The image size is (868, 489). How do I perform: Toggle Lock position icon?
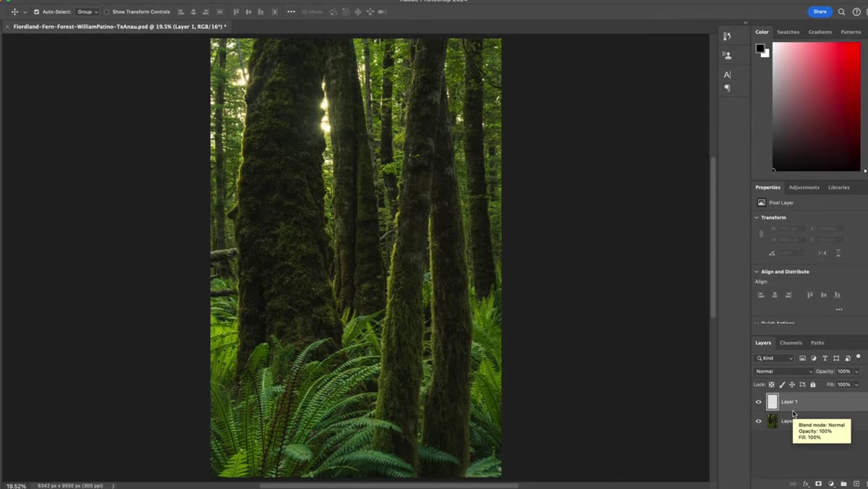[792, 385]
